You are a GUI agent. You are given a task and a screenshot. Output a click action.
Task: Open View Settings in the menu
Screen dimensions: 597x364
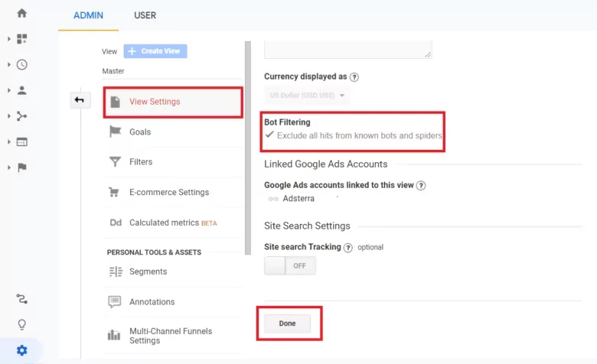tap(154, 102)
